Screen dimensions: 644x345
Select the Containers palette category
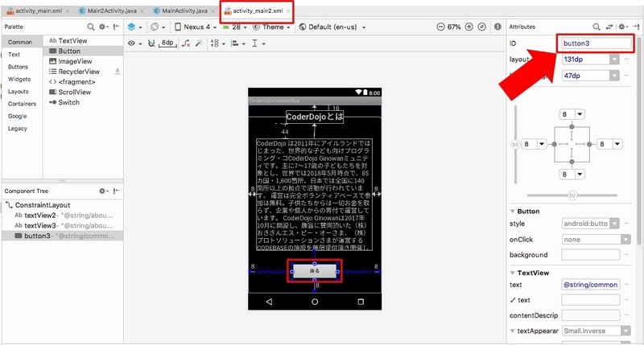pos(22,104)
